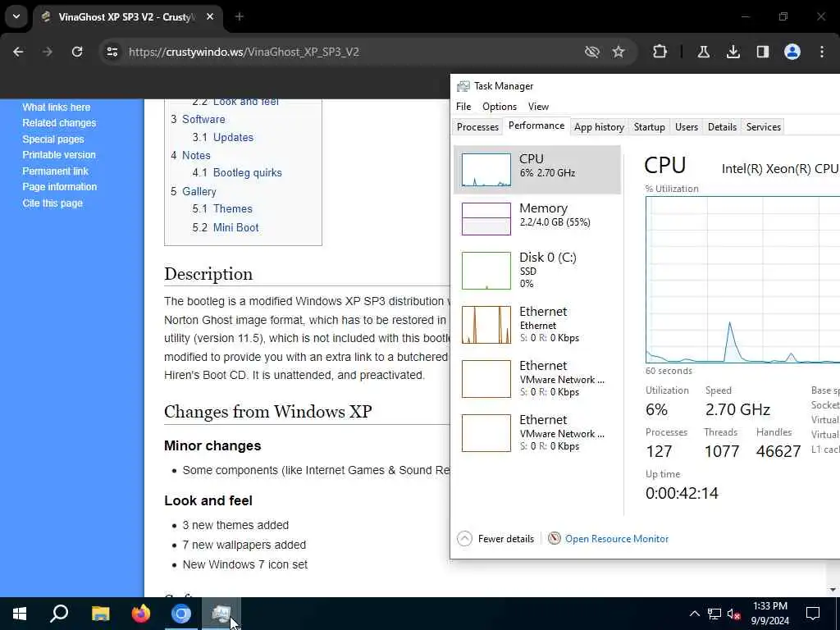This screenshot has width=840, height=630.
Task: Open the Chrome extensions puzzle icon
Action: (660, 52)
